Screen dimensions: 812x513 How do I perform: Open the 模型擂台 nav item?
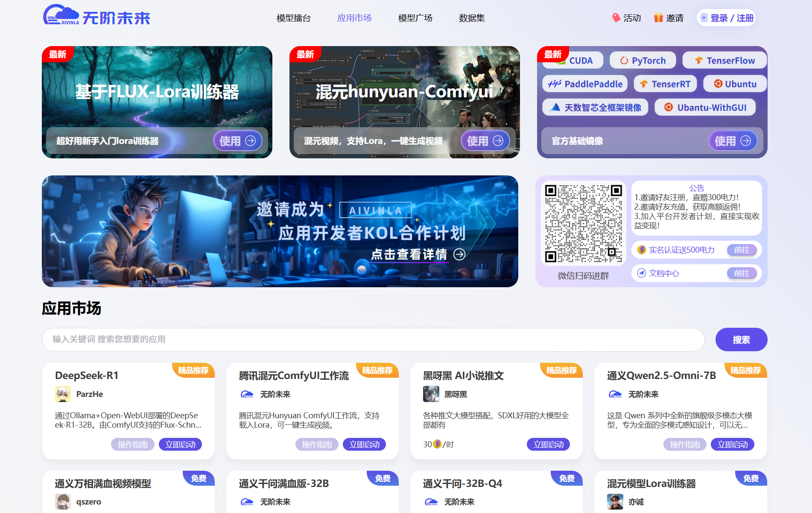(294, 18)
